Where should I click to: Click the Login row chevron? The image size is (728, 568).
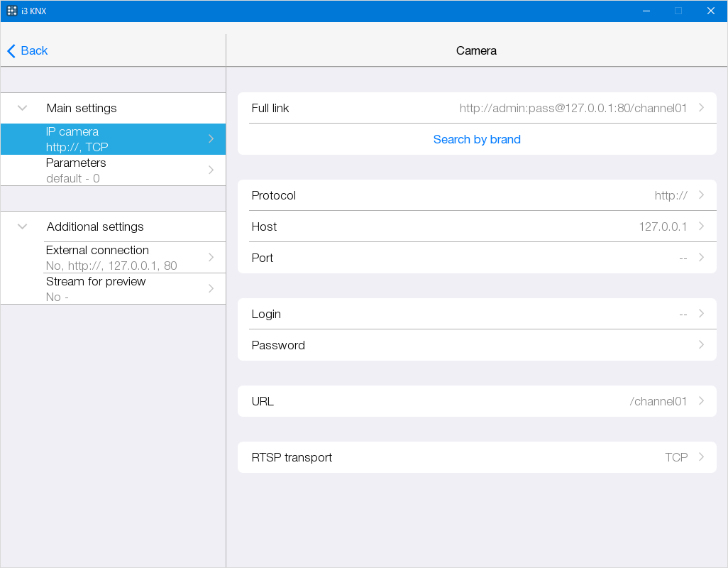[x=701, y=314]
